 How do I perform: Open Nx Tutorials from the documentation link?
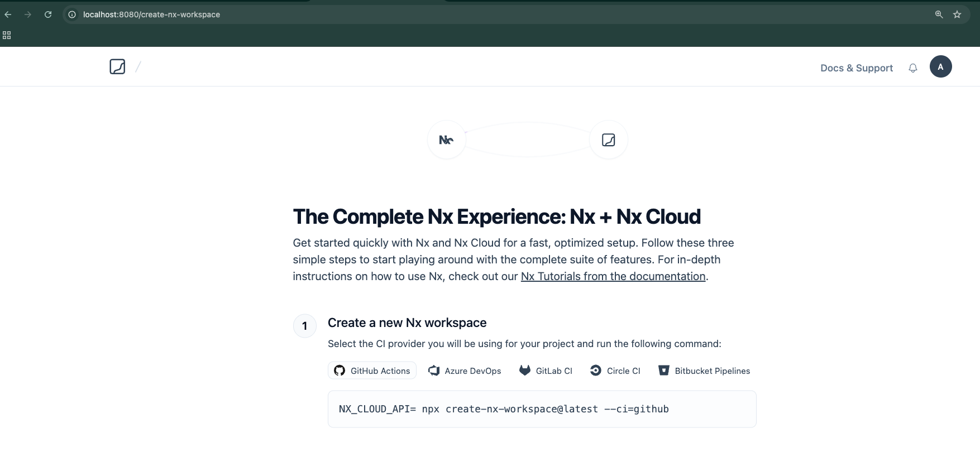point(613,276)
